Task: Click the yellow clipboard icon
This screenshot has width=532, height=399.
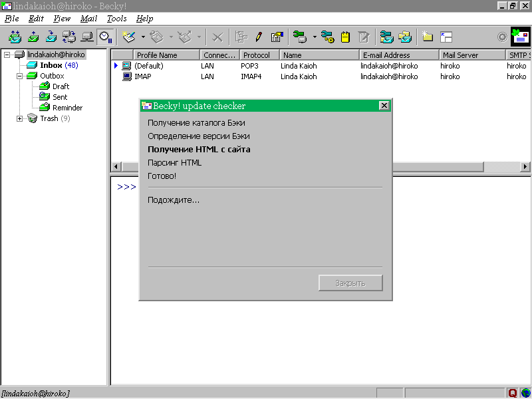Action: click(345, 37)
